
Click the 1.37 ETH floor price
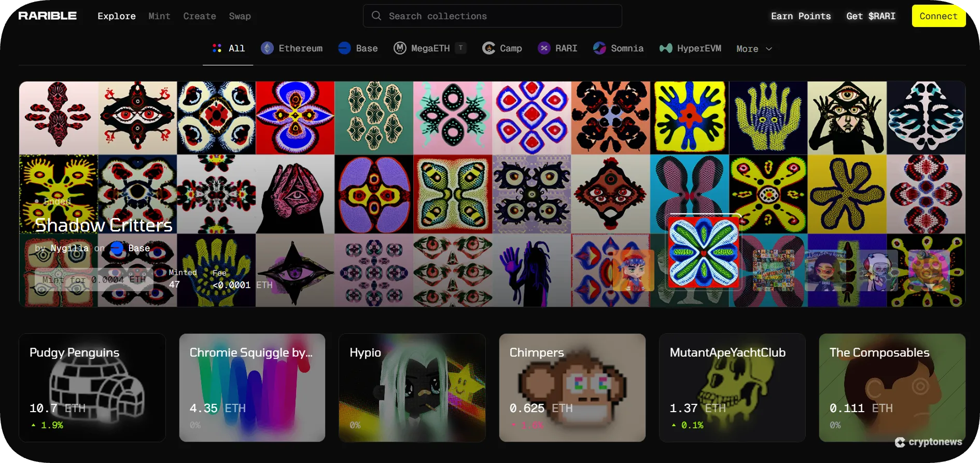pos(698,408)
